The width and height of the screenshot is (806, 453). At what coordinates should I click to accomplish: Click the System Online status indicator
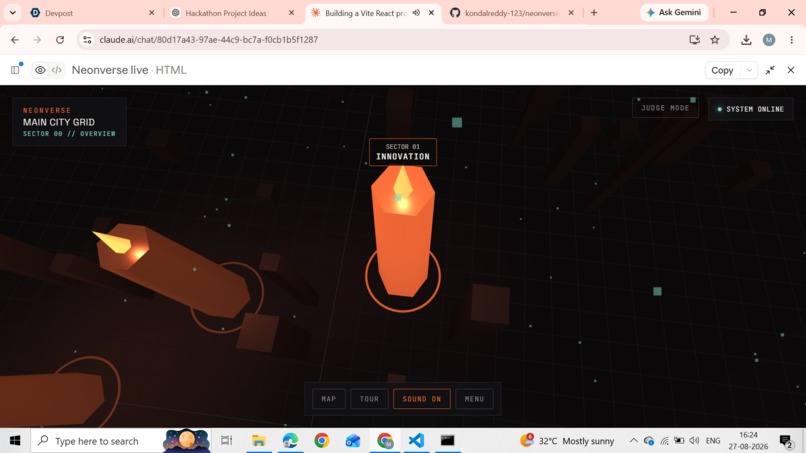coord(750,109)
